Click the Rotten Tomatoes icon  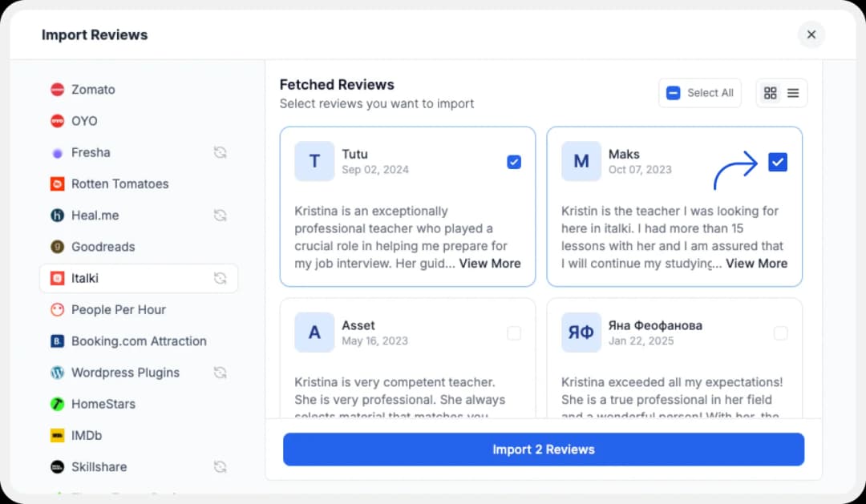click(x=55, y=183)
